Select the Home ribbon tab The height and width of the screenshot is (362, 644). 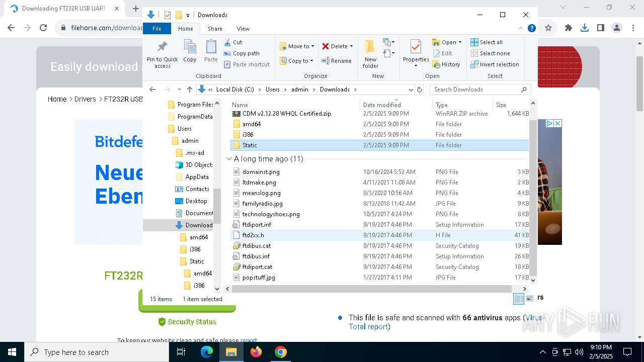(185, 29)
